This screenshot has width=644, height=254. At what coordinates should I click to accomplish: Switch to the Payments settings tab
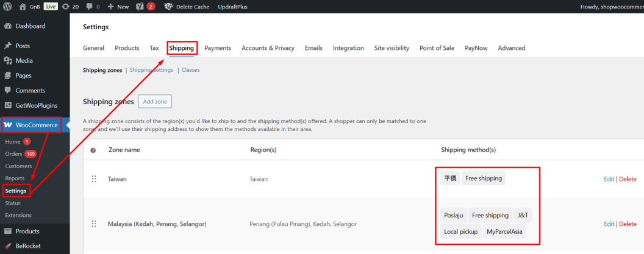pyautogui.click(x=218, y=48)
